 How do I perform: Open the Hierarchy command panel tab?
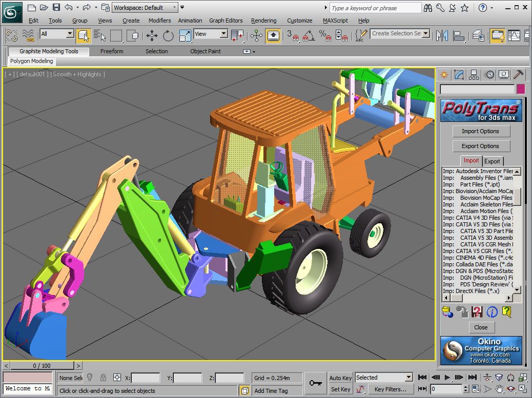coord(474,75)
